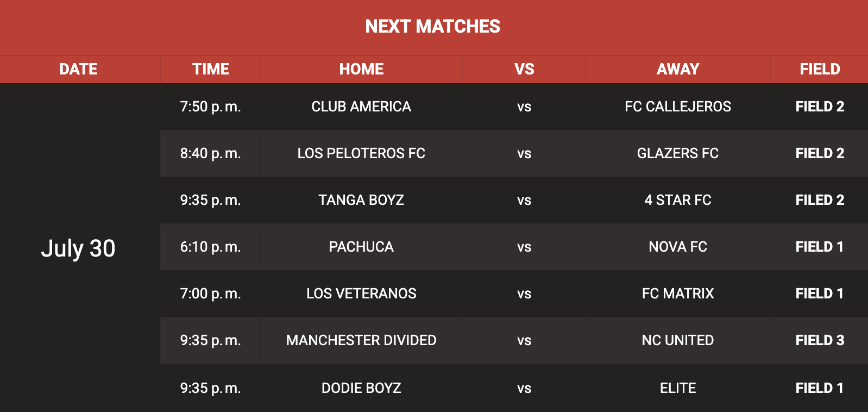Image resolution: width=868 pixels, height=412 pixels.
Task: Select the FIELD column header
Action: point(820,69)
